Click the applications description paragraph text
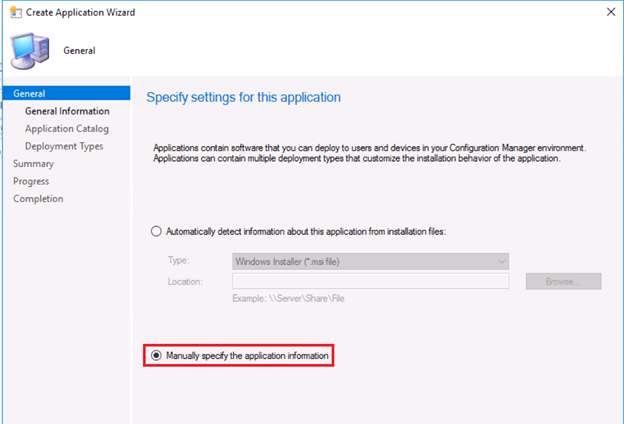Viewport: 624px width, 424px height. 370,153
